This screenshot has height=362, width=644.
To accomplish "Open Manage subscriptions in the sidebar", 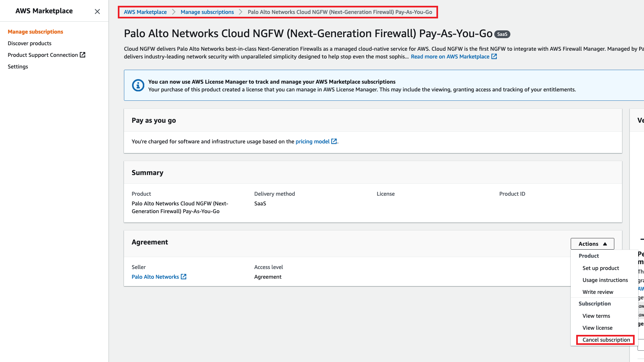I will [36, 32].
